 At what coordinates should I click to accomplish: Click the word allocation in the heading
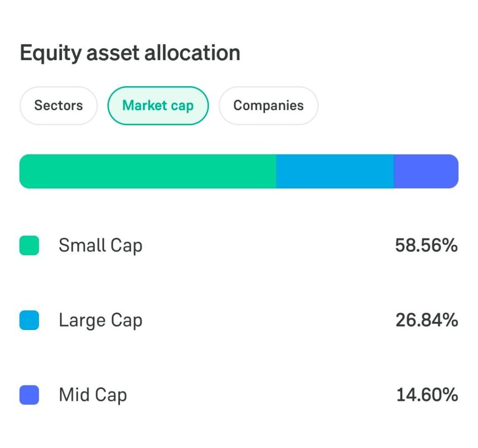tap(192, 53)
